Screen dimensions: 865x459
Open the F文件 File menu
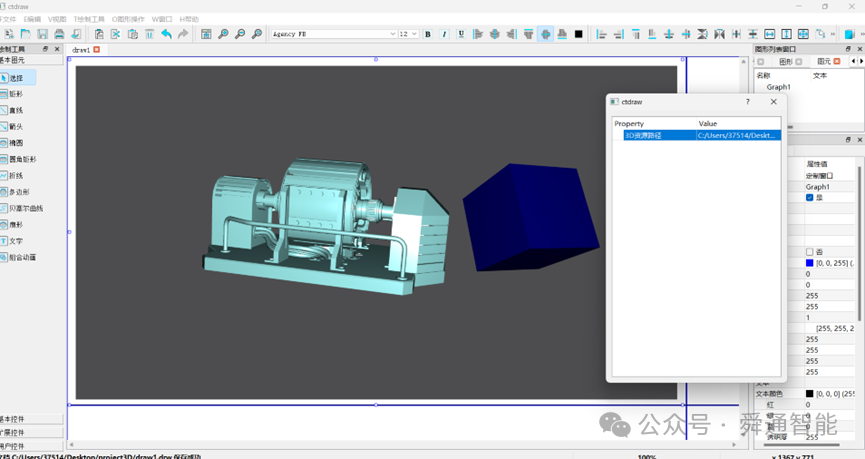coord(8,19)
